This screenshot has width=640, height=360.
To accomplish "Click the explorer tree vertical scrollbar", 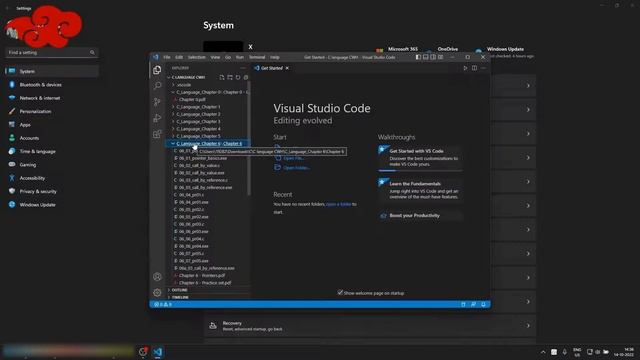I will coord(249,139).
